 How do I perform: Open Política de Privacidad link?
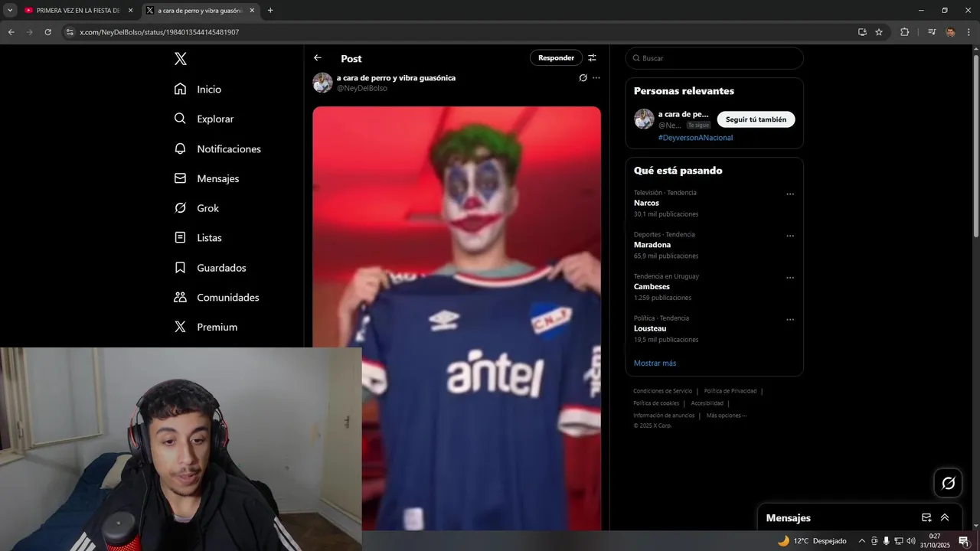[730, 391]
